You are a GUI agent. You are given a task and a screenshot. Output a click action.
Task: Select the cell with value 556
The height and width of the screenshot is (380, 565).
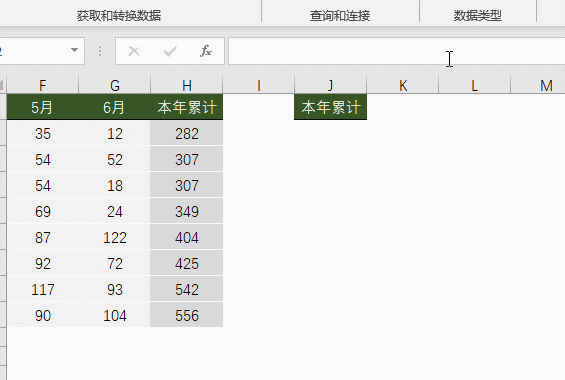click(x=187, y=315)
